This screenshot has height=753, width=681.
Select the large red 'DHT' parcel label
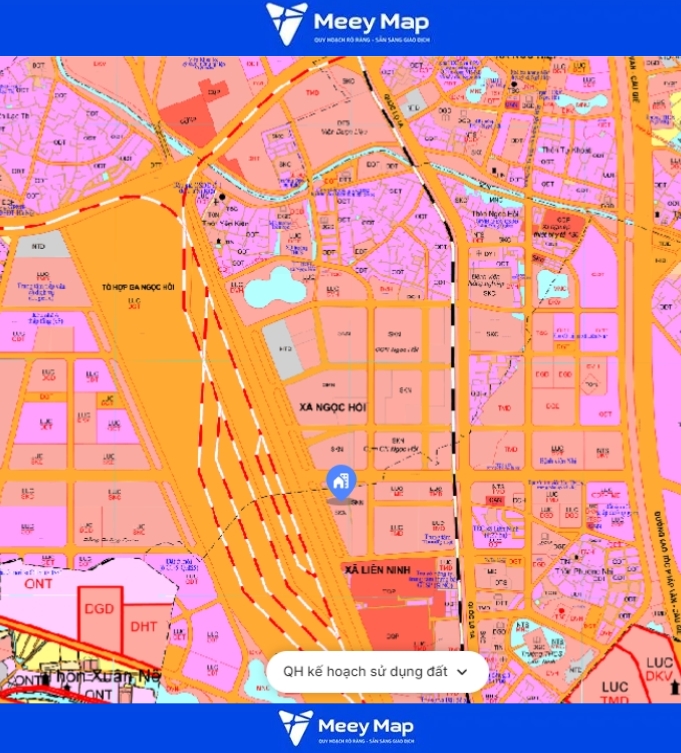(144, 627)
